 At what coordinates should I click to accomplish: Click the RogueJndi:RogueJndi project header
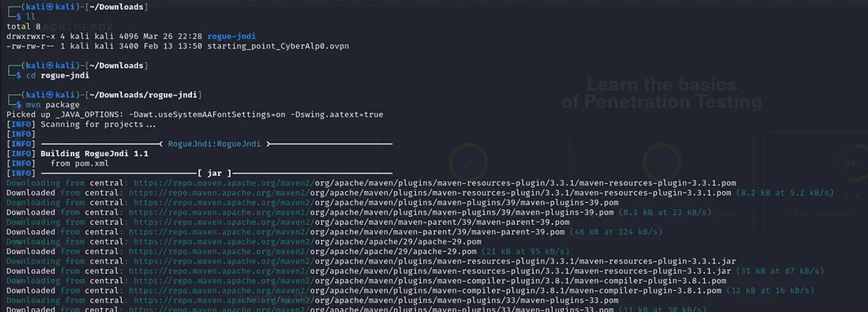pos(214,144)
